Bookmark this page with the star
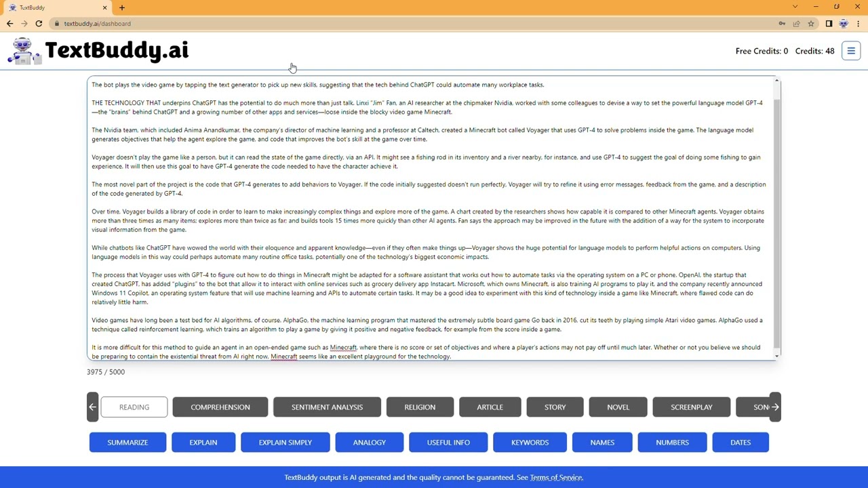Screen dimensions: 868x488 tap(810, 24)
